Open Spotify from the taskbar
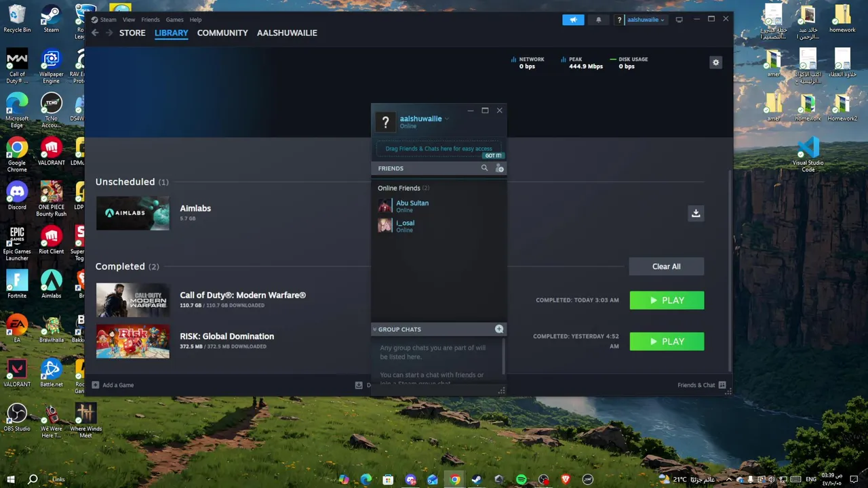The height and width of the screenshot is (488, 868). (521, 479)
